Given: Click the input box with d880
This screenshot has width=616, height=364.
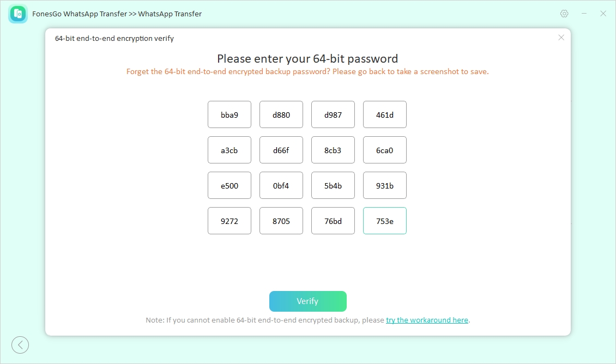Looking at the screenshot, I should (281, 114).
